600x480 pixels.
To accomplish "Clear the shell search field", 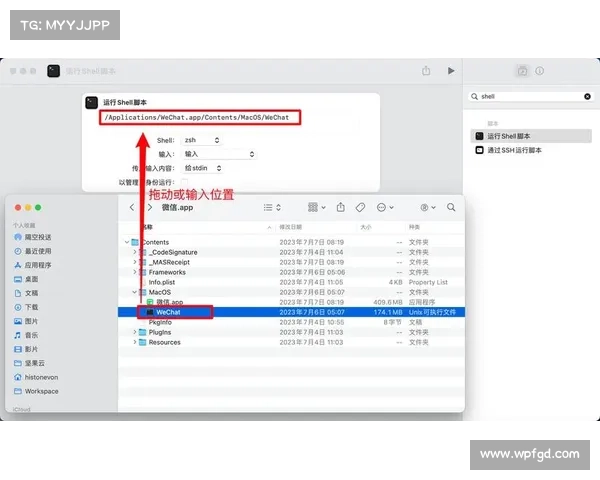I will (587, 97).
